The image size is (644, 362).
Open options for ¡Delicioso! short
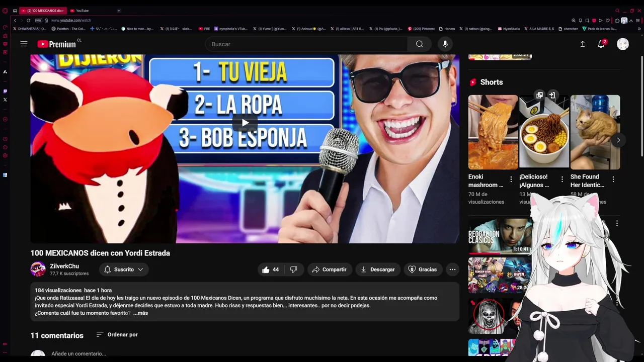tap(562, 179)
